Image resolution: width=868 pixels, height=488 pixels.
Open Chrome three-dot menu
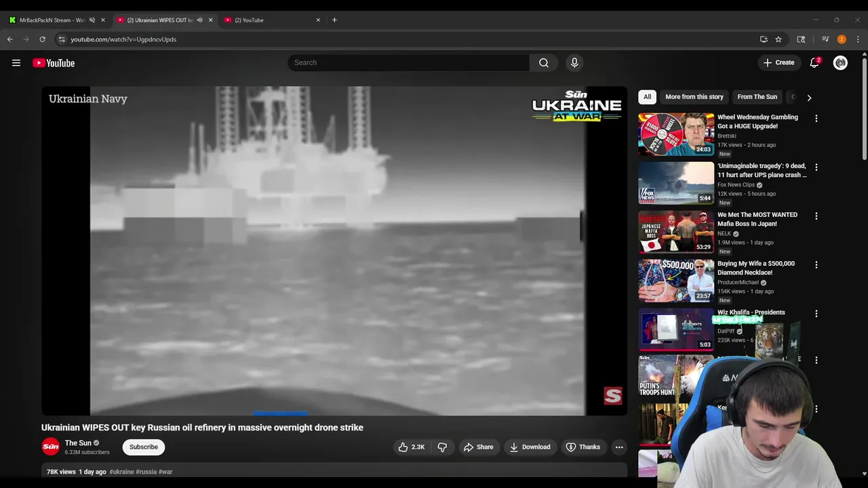click(x=858, y=39)
